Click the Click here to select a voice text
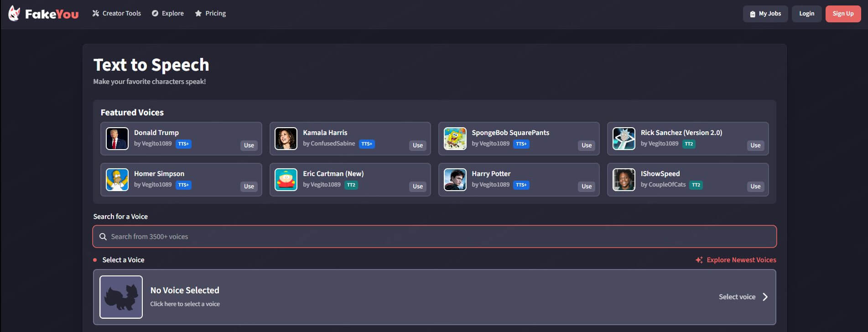Screen dimensions: 868x332 (x=185, y=304)
